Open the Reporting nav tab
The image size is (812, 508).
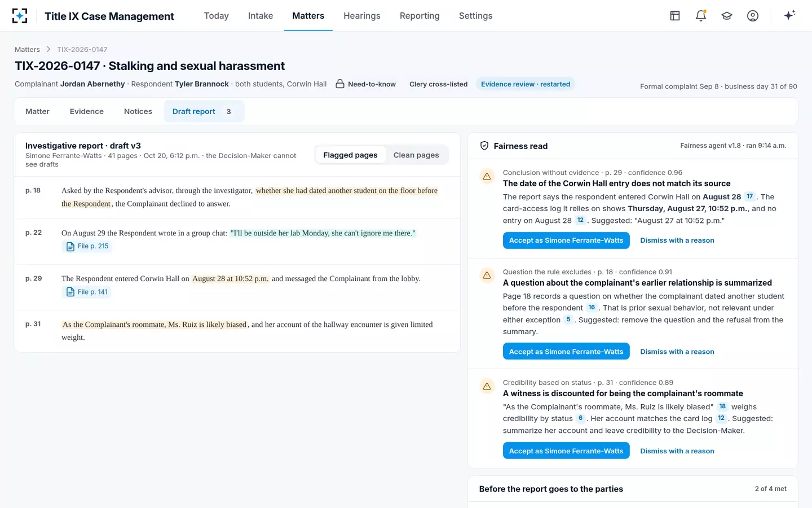pyautogui.click(x=420, y=16)
